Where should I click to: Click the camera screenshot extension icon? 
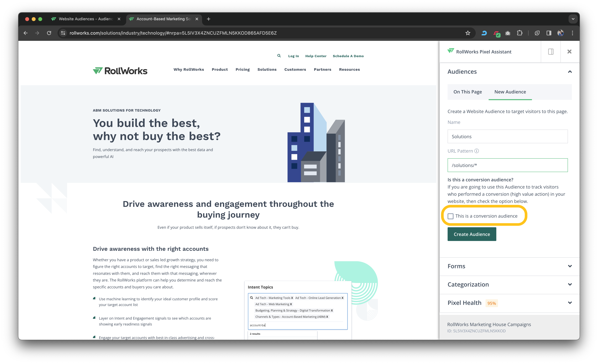pyautogui.click(x=508, y=33)
